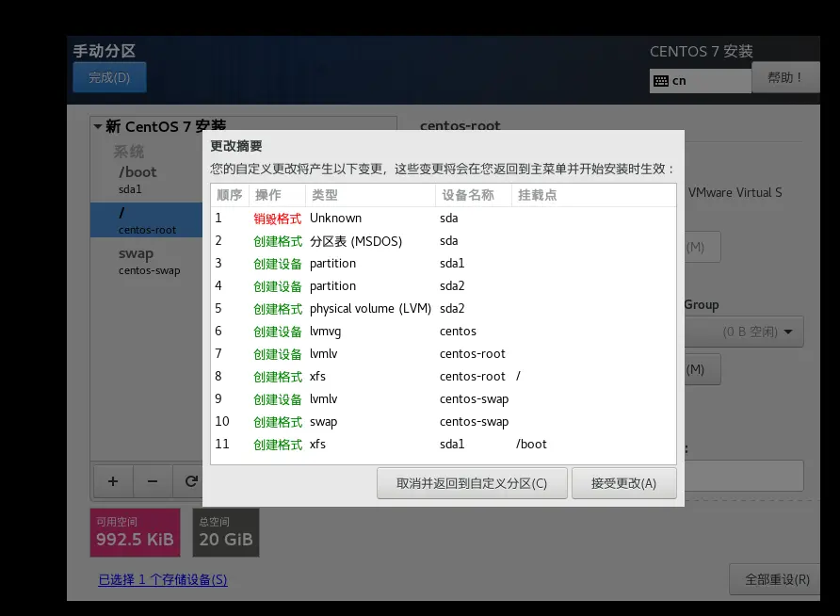Click the remove partition minus icon

pyautogui.click(x=152, y=481)
